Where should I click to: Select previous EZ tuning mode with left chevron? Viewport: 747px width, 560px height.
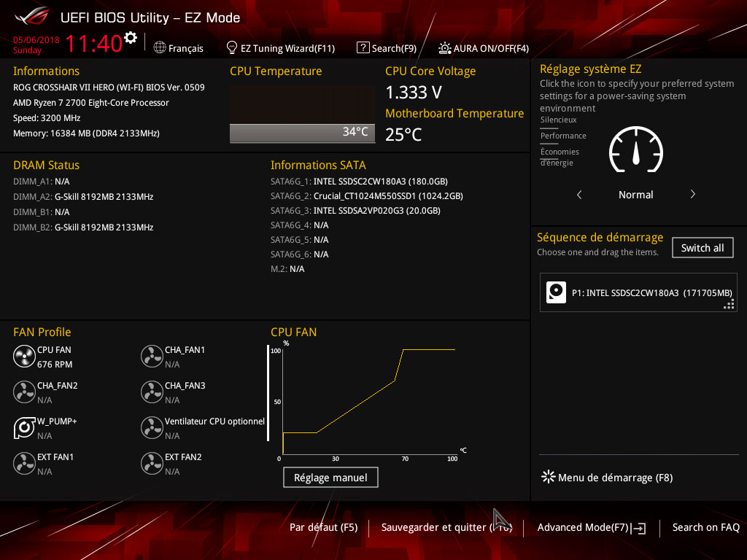point(579,195)
